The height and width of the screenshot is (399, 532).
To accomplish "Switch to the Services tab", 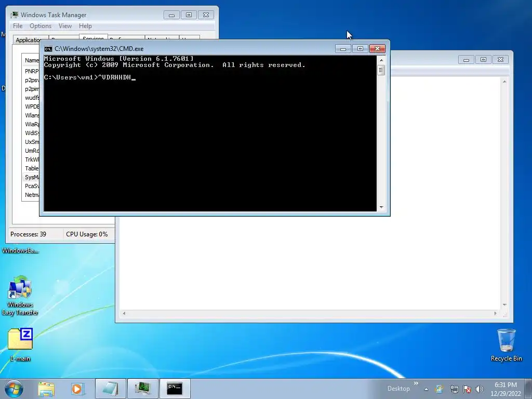I will 94,37.
